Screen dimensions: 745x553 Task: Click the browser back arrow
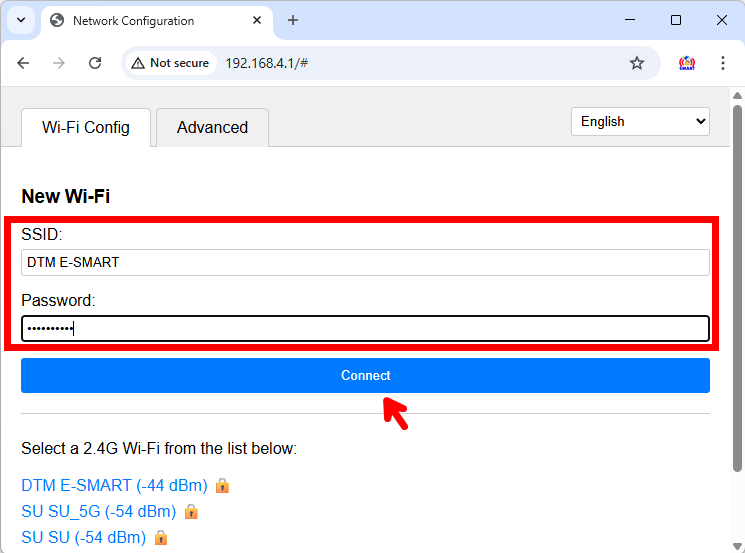[x=23, y=63]
